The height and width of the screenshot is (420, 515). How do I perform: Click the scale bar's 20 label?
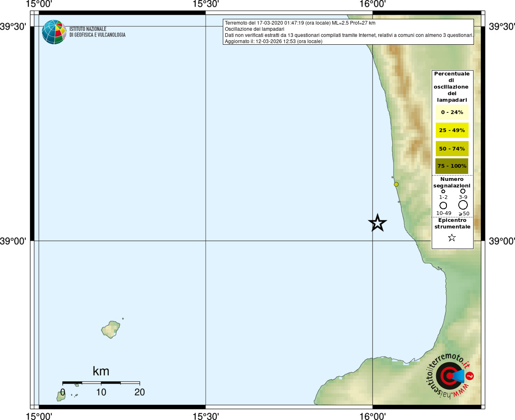coord(140,392)
